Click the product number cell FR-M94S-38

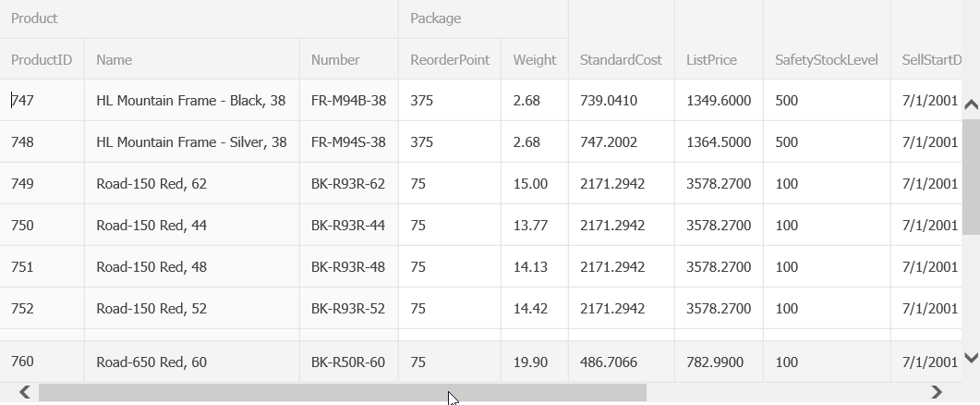(x=348, y=142)
